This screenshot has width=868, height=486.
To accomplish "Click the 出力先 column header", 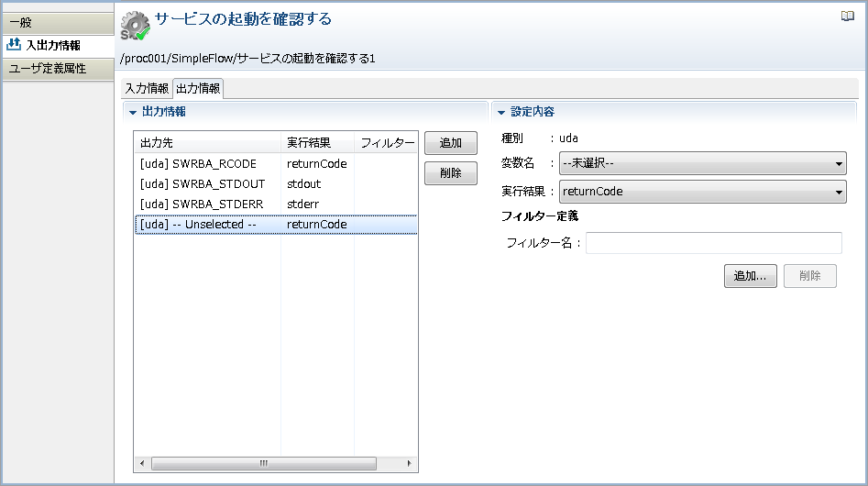I will click(207, 143).
